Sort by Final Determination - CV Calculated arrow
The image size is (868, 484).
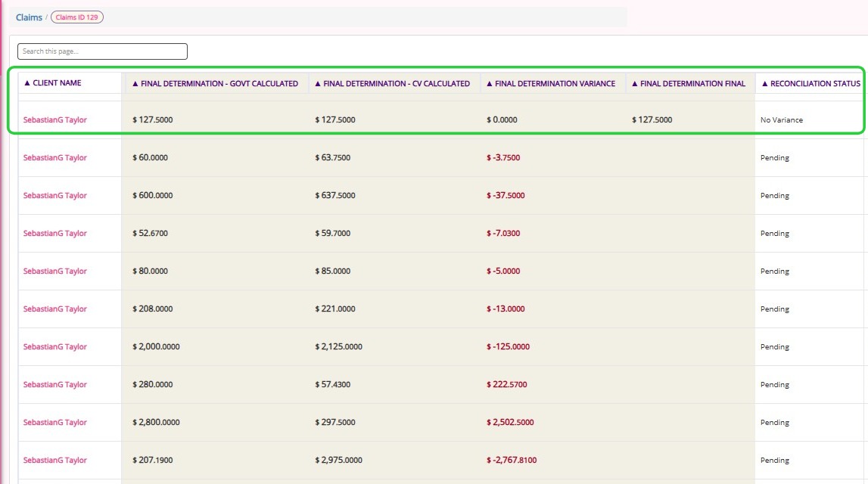click(318, 83)
